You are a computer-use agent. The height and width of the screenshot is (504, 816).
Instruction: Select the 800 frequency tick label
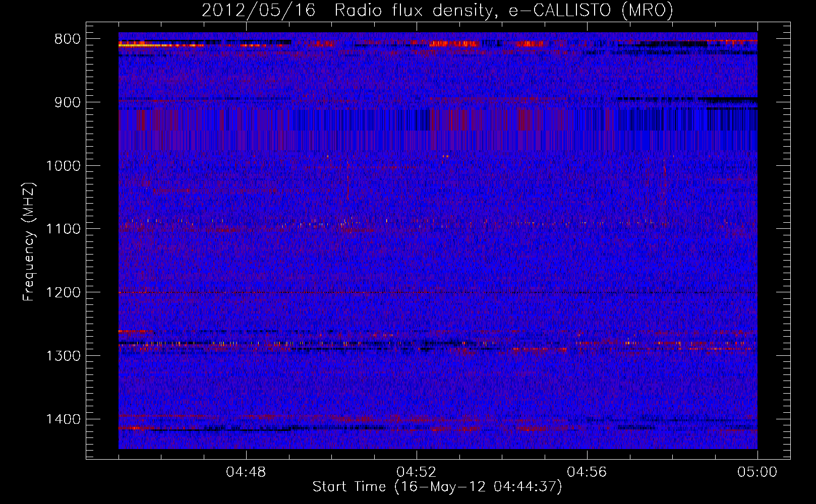[68, 39]
